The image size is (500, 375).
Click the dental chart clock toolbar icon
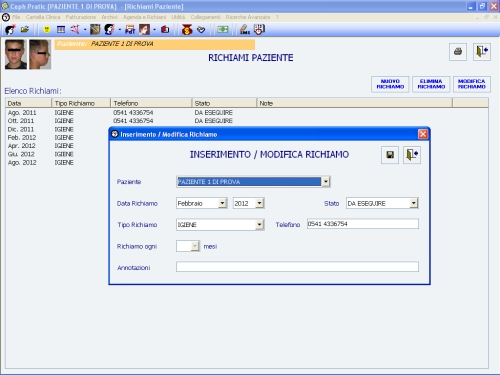[x=259, y=30]
